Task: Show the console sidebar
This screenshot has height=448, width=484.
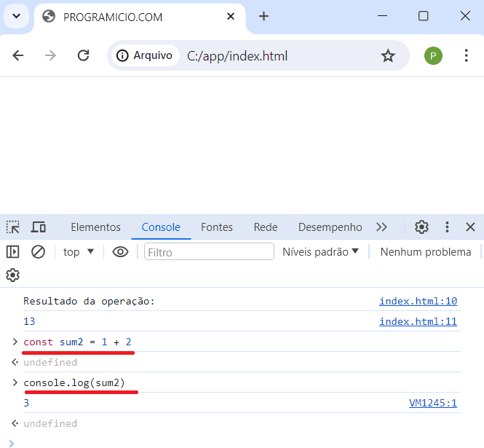Action: 13,252
